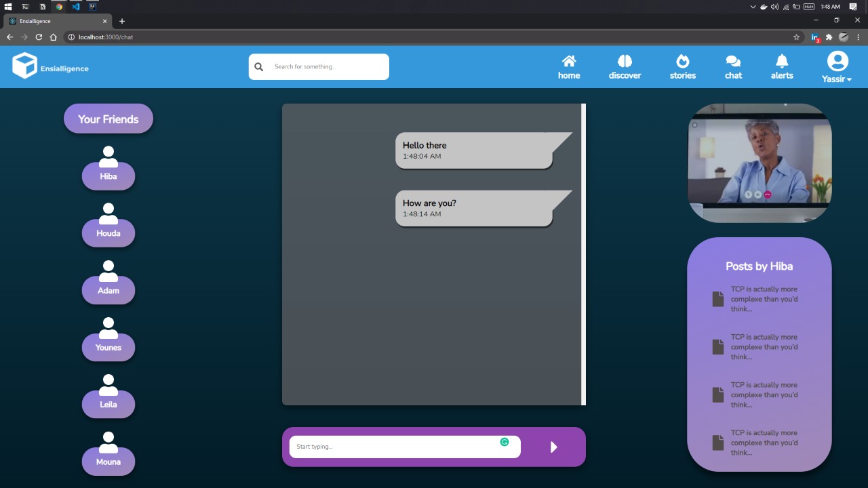Bookmark the page using the star icon

(x=797, y=37)
